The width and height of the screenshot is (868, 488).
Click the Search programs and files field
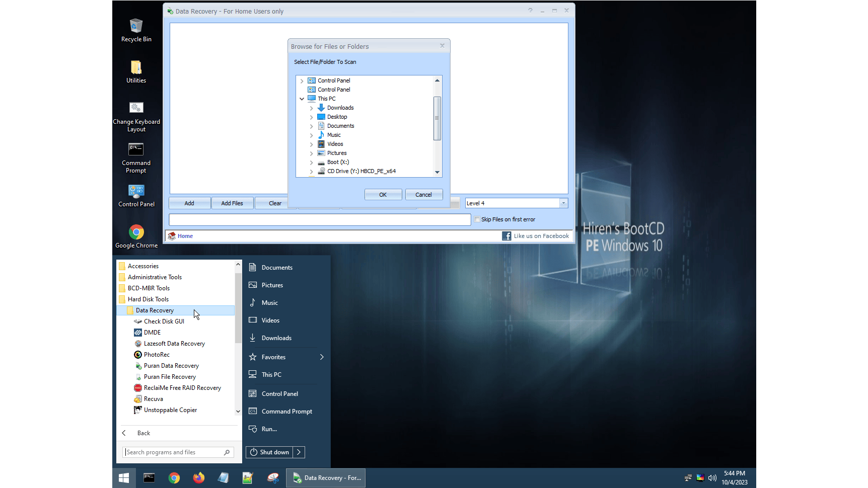click(x=174, y=452)
